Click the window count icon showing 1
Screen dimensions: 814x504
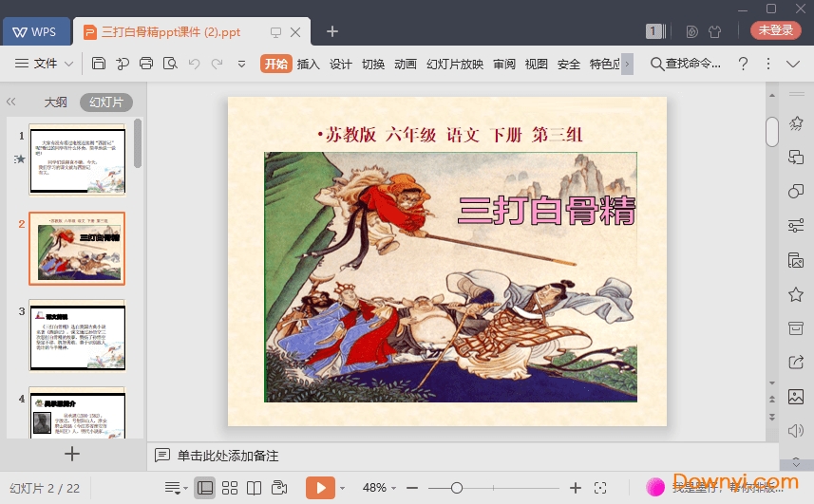[x=654, y=31]
